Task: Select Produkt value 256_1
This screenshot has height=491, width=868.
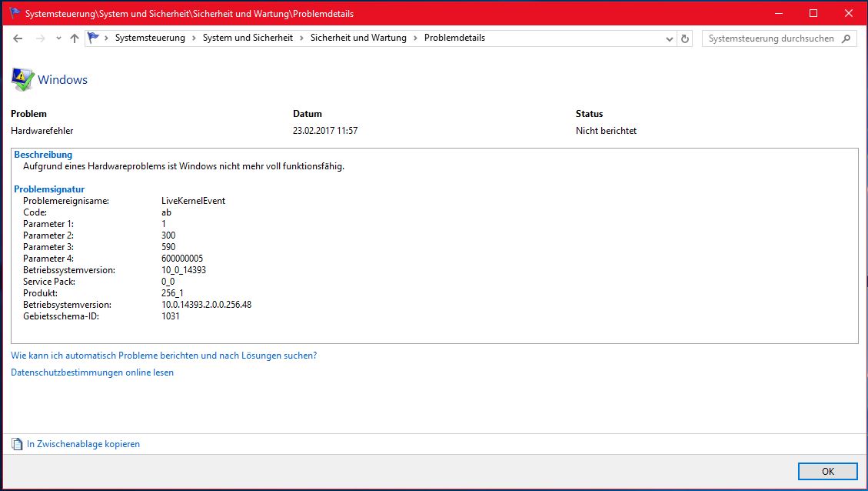Action: 172,293
